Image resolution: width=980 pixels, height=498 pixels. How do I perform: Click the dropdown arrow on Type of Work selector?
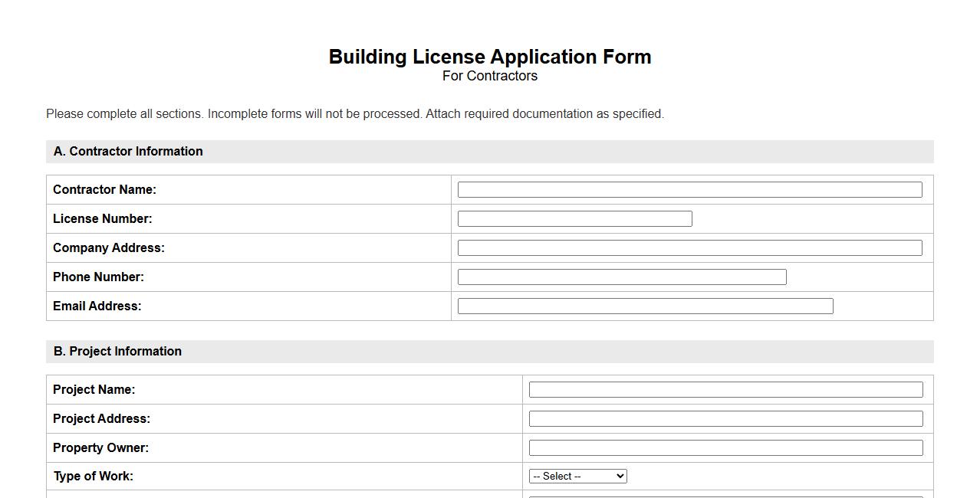pyautogui.click(x=620, y=476)
